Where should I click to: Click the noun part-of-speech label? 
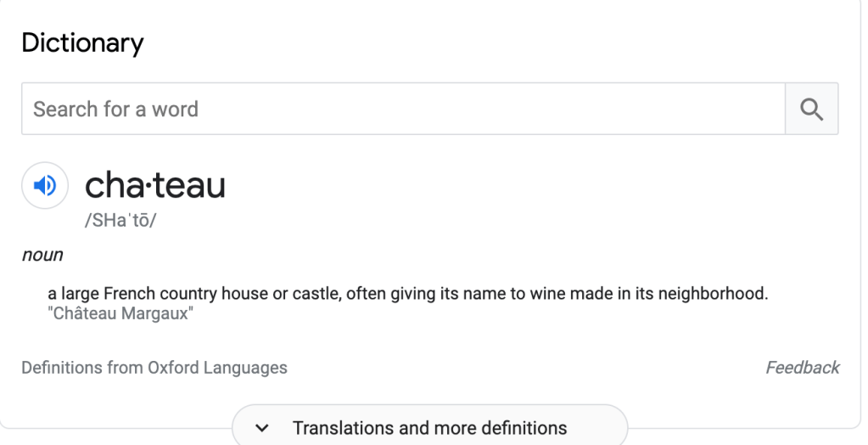point(42,254)
